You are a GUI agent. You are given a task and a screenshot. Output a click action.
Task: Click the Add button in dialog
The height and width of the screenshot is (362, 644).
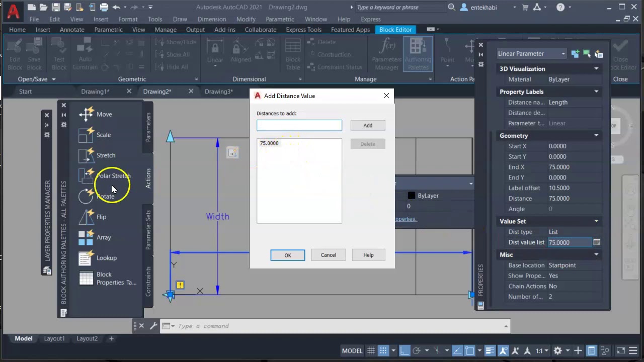coord(368,125)
